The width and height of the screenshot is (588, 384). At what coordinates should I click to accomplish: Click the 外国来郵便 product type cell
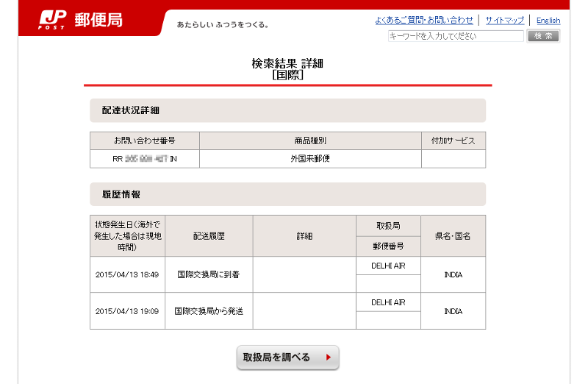coord(309,159)
